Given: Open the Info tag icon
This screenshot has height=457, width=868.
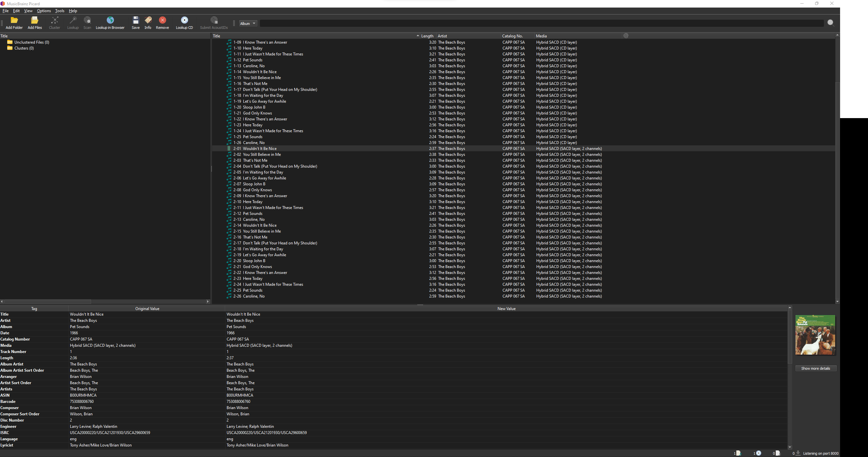Looking at the screenshot, I should point(148,20).
